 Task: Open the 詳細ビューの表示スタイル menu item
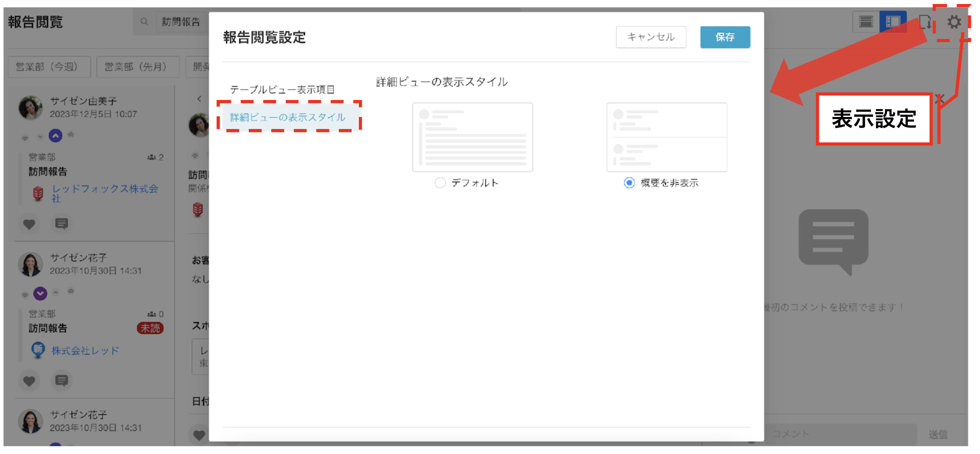[x=288, y=117]
